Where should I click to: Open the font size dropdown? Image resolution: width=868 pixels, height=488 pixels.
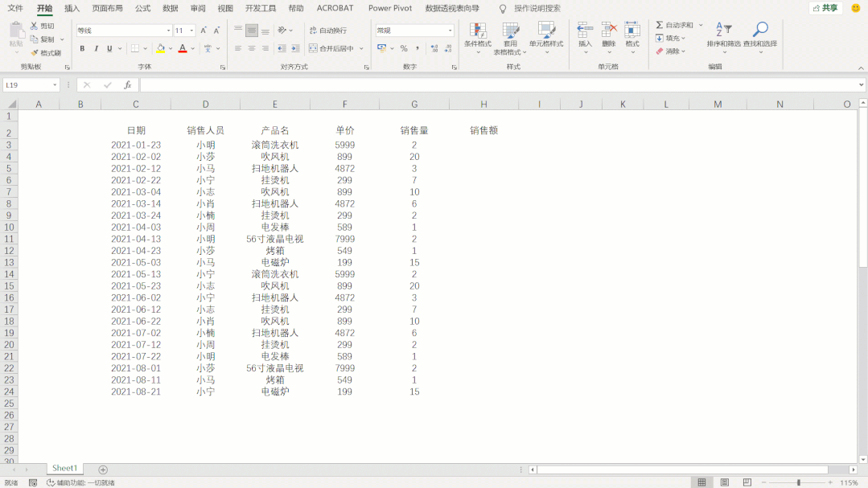click(x=191, y=31)
